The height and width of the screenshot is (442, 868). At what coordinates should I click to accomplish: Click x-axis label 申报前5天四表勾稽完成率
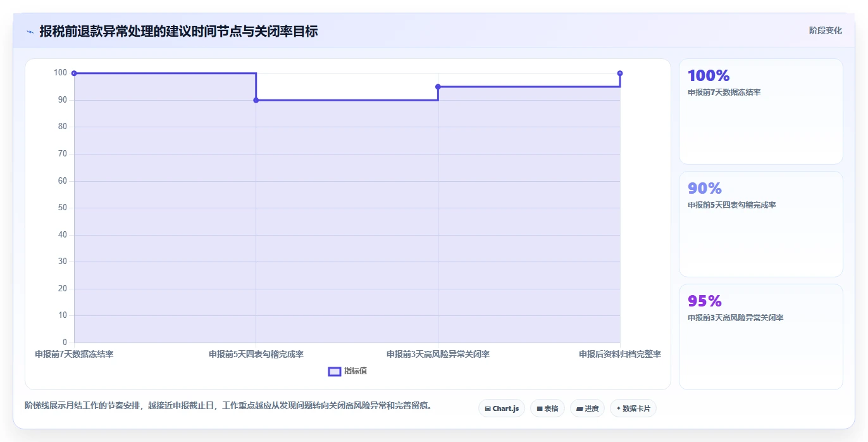pyautogui.click(x=256, y=354)
